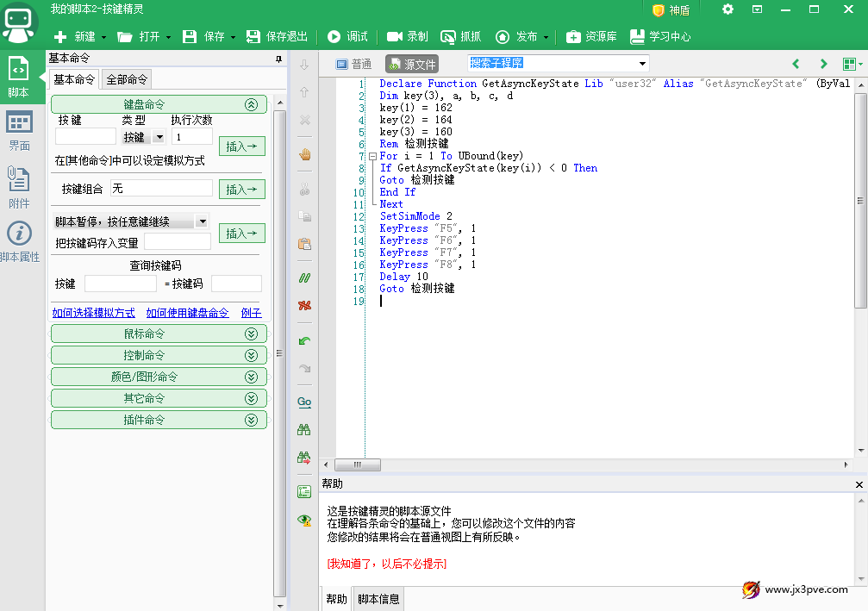Image resolution: width=868 pixels, height=611 pixels.
Task: Click the 发布 (publish) toolbar button
Action: [x=516, y=36]
